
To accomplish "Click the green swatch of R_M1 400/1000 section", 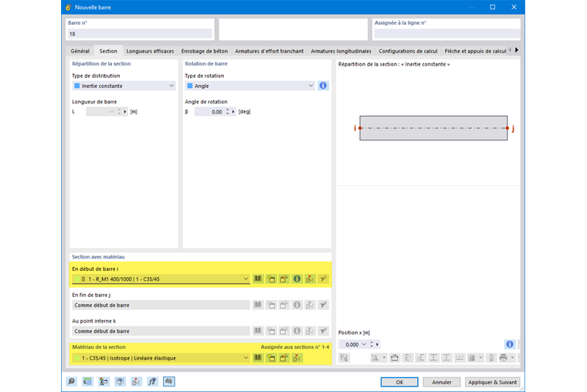I will [x=77, y=279].
